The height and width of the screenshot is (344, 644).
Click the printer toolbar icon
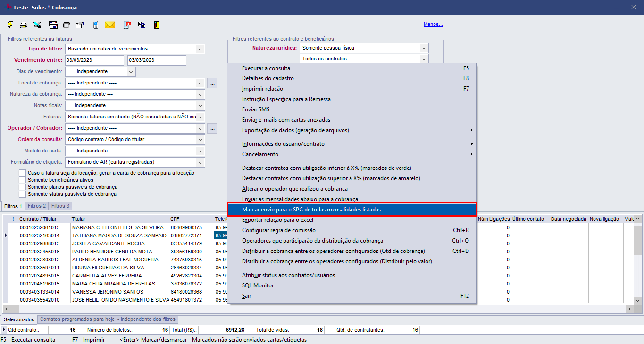[24, 25]
